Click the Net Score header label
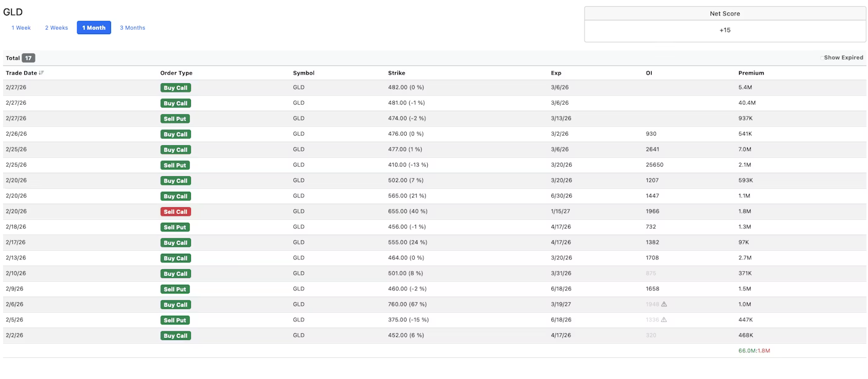 pyautogui.click(x=725, y=14)
